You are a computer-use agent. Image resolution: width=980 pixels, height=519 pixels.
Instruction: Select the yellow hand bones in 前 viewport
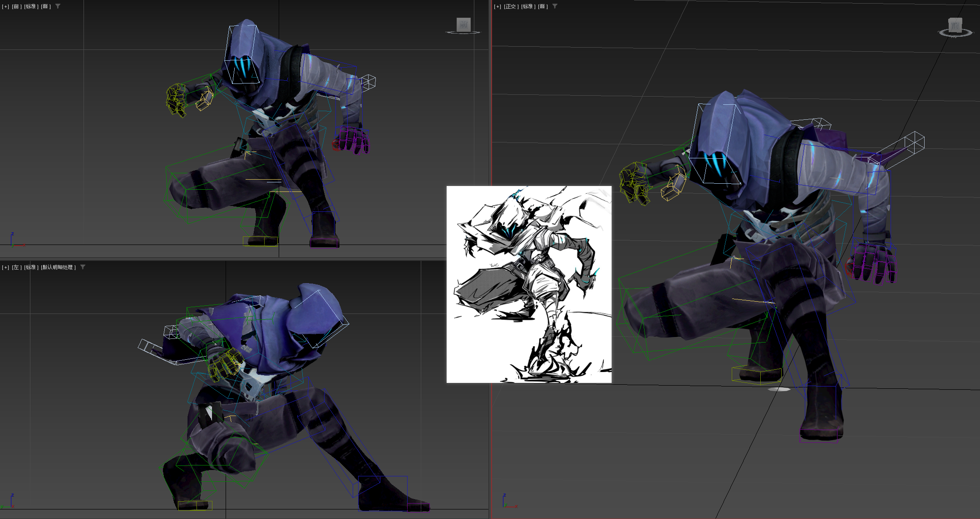coord(177,100)
